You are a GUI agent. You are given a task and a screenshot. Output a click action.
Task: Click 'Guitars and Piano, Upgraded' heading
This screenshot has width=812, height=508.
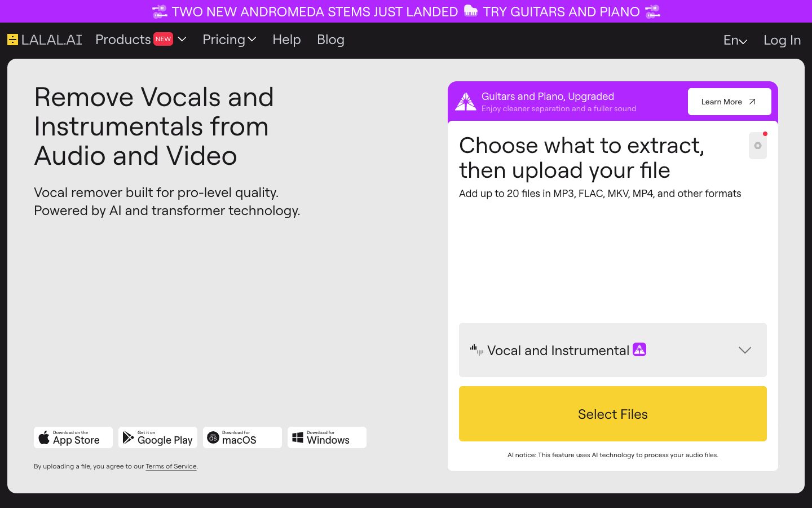548,97
